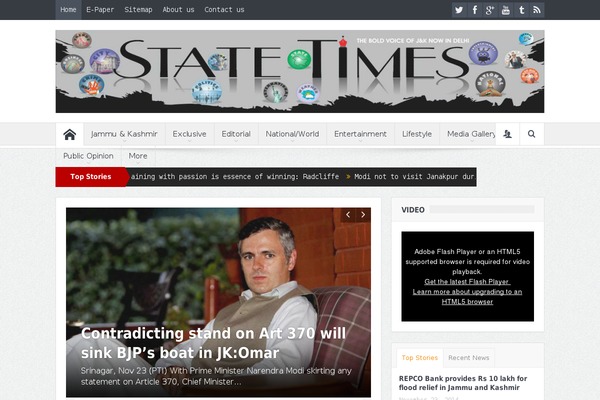Switch to Recent News tab
The width and height of the screenshot is (600, 400).
coord(469,358)
